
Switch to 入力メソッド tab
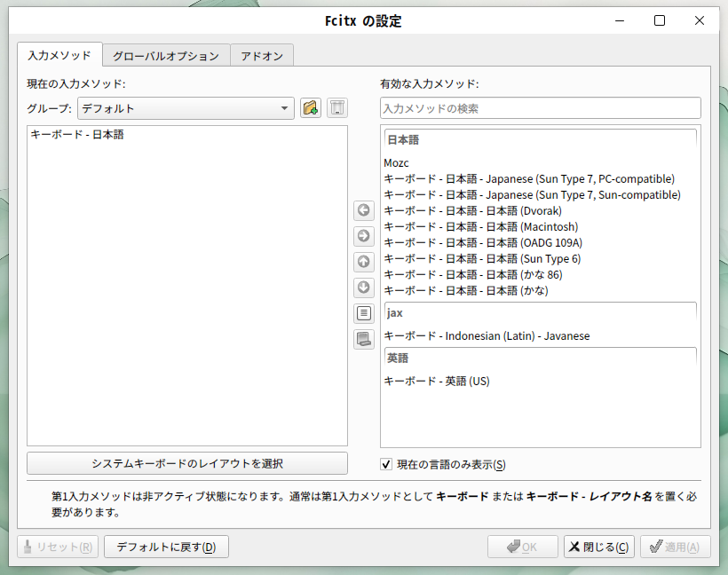59,55
